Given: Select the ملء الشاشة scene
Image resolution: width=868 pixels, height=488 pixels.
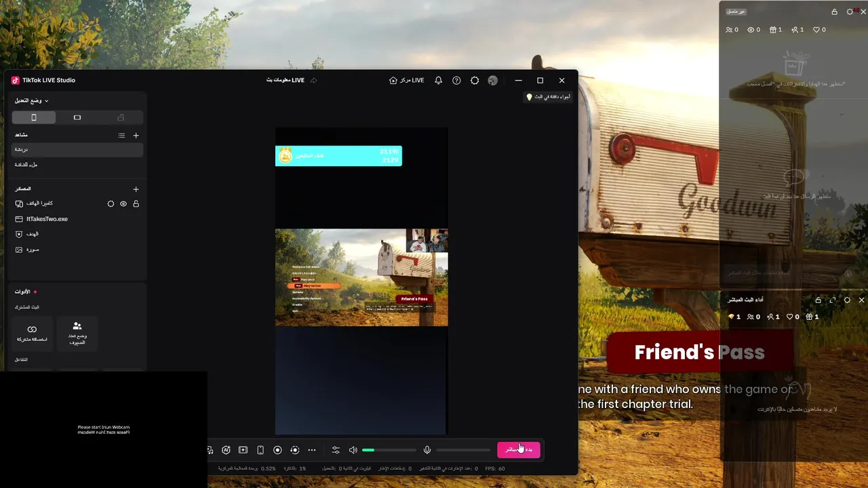Looking at the screenshot, I should coord(77,165).
